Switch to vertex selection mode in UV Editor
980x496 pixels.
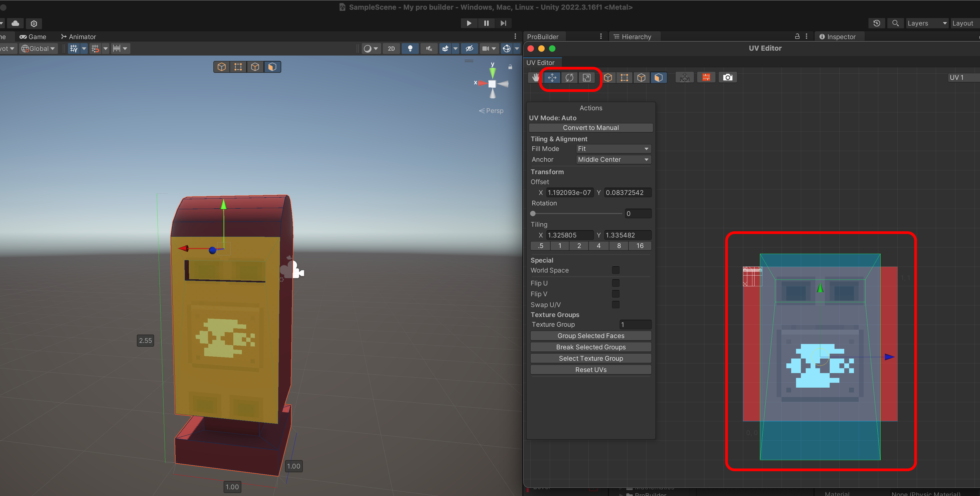624,78
